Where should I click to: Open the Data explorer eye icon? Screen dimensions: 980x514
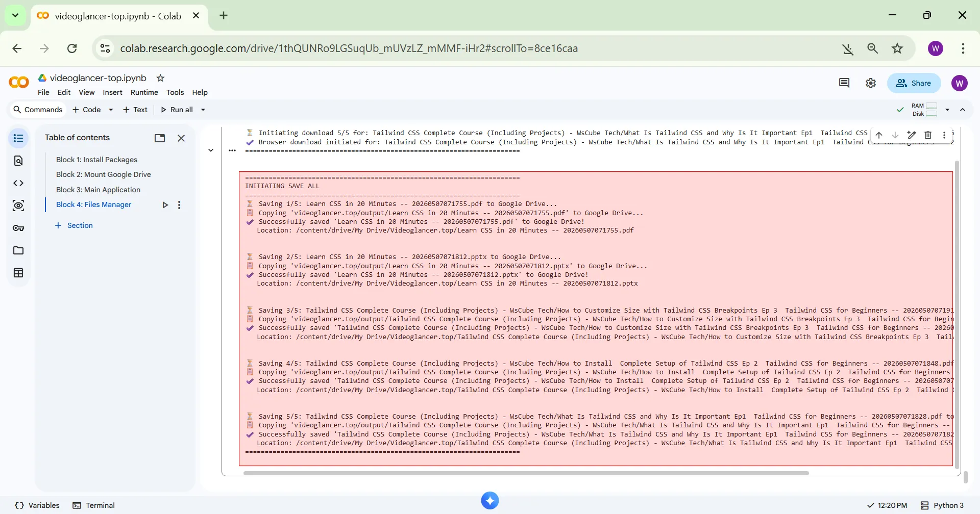coord(18,205)
